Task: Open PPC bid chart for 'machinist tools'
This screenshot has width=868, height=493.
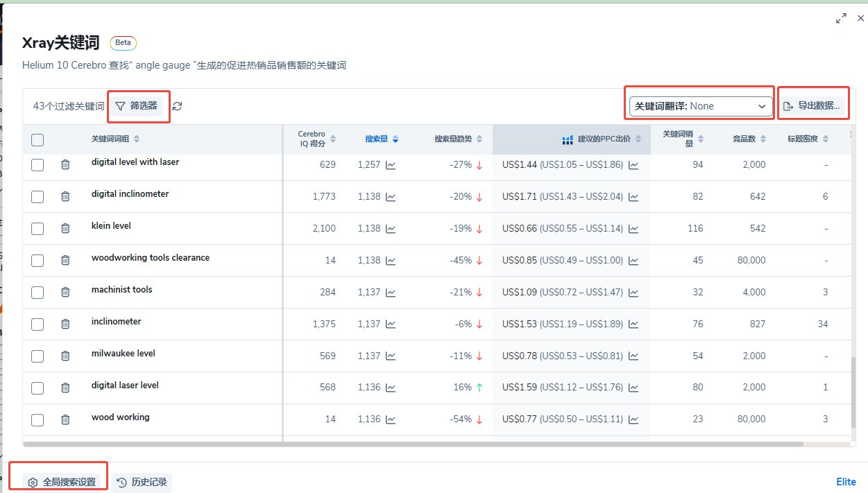Action: click(x=633, y=292)
